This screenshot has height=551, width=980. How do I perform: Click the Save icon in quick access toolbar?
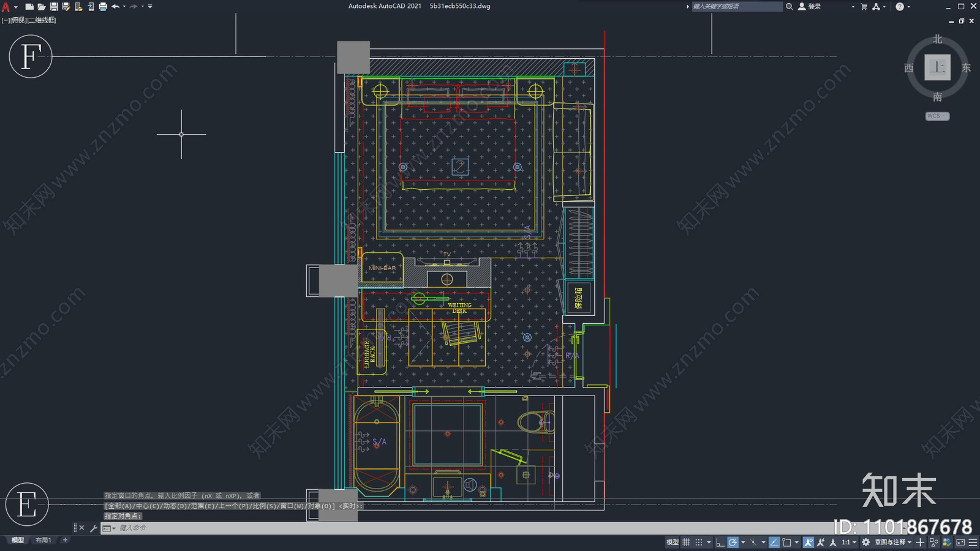pyautogui.click(x=54, y=6)
